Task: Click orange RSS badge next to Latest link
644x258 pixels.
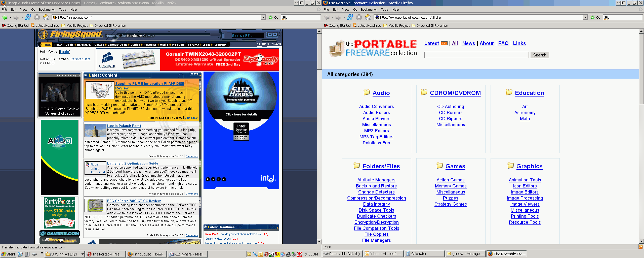Action: pyautogui.click(x=444, y=43)
